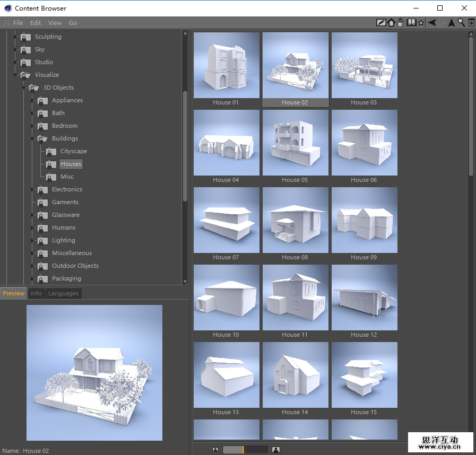Select the House 14 thumbnail

coord(295,375)
